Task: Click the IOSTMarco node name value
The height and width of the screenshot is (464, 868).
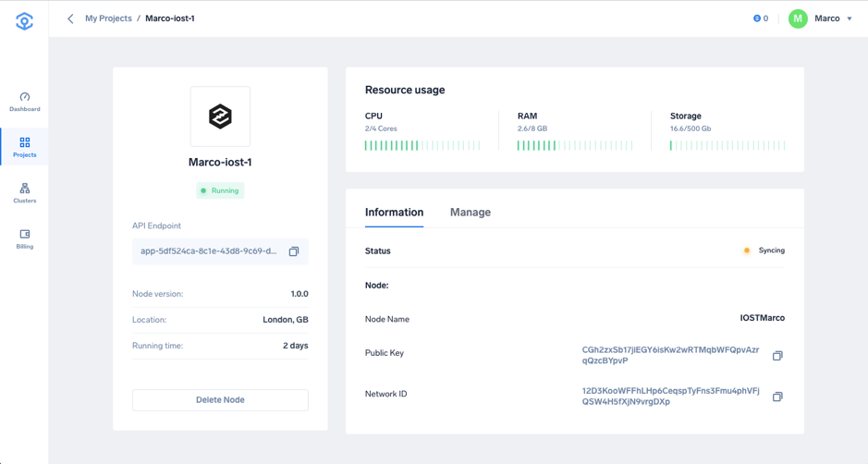Action: [763, 318]
